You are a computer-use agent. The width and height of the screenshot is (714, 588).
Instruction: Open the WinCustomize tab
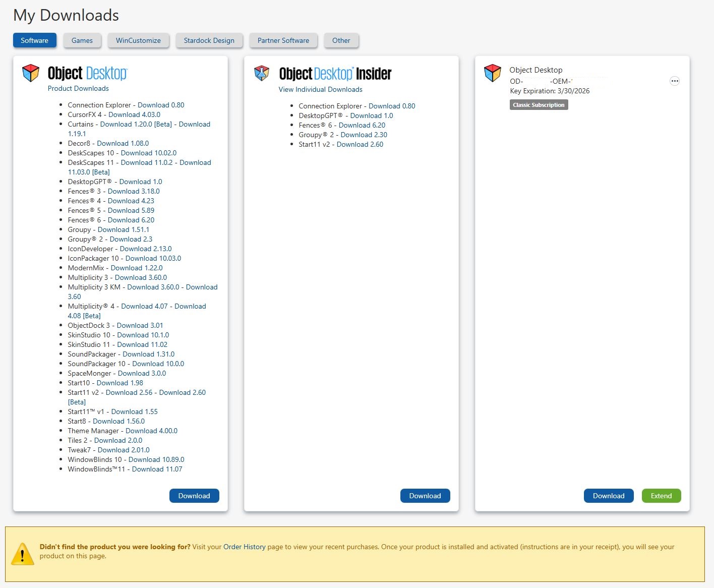pos(138,40)
